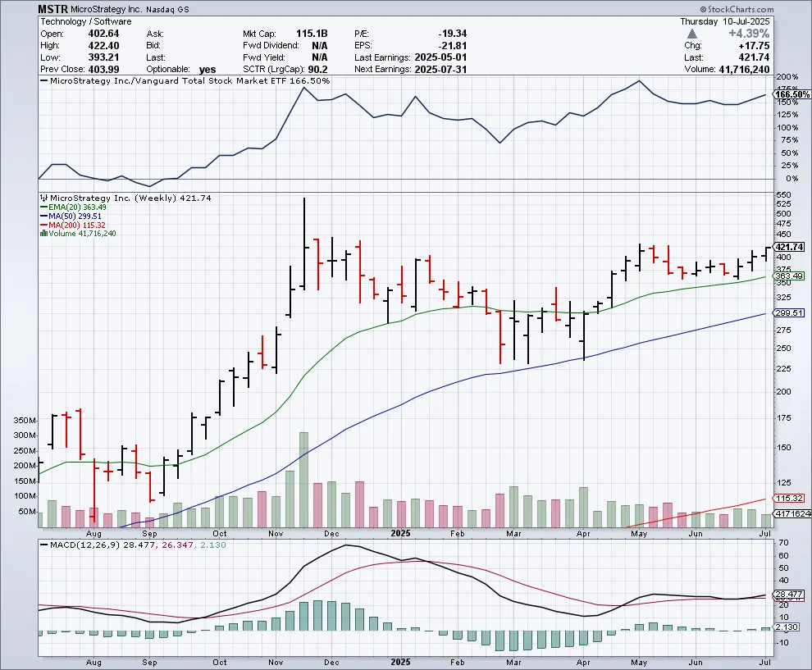Click the volume bars icon in the price legend
Screen dimensions: 812x670
tap(44, 234)
